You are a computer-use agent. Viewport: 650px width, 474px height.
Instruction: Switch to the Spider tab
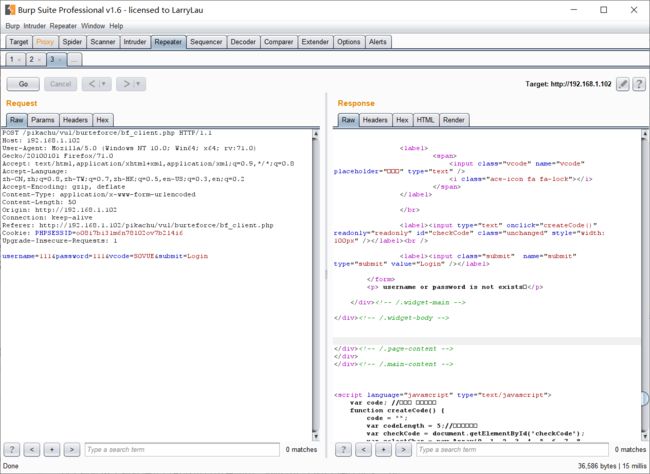coord(72,42)
